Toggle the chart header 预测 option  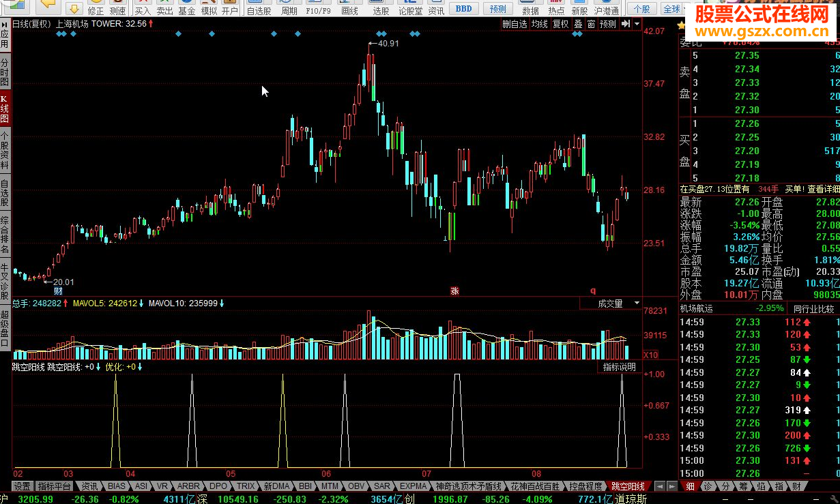point(607,24)
